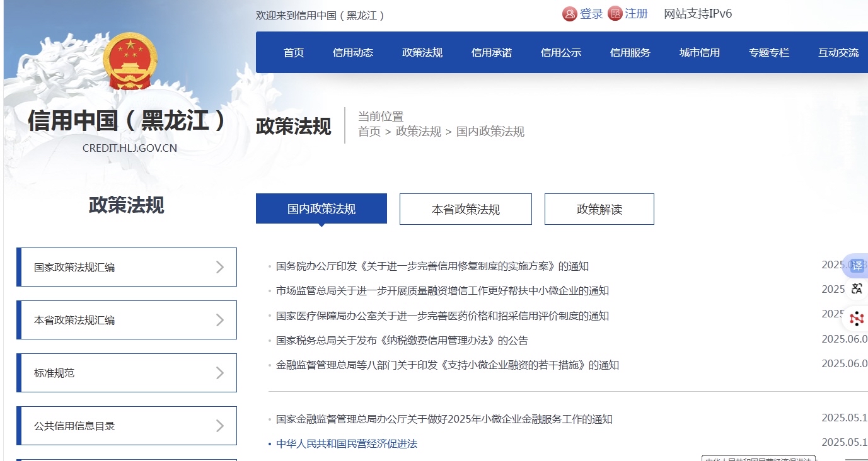868x461 pixels.
Task: Expand chevron on 国家政策法规汇编 item
Action: 220,267
